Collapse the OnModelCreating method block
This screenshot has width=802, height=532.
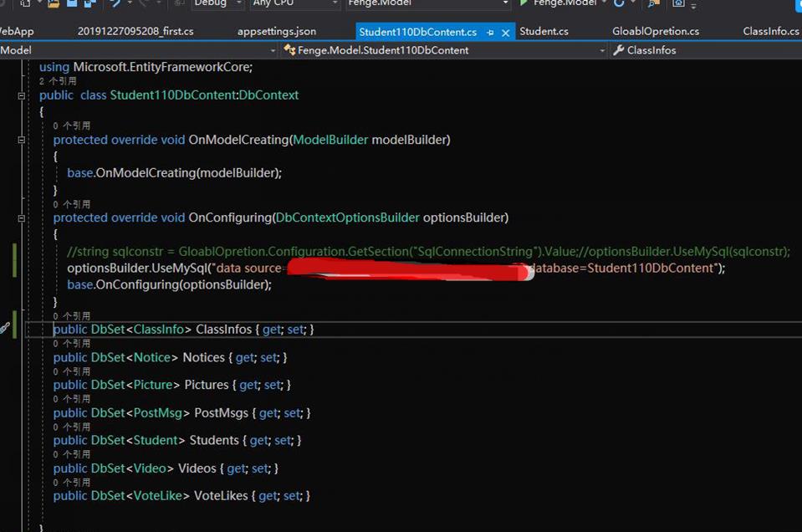click(x=21, y=140)
